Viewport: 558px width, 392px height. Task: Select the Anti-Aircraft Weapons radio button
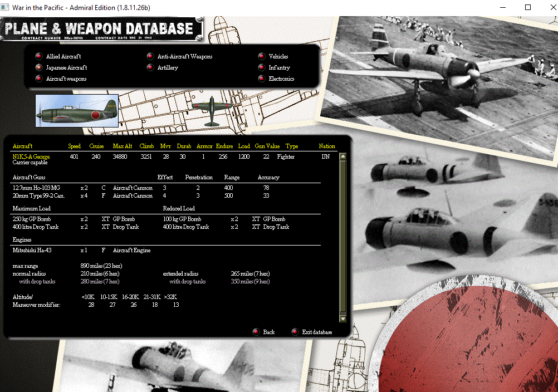(x=150, y=56)
